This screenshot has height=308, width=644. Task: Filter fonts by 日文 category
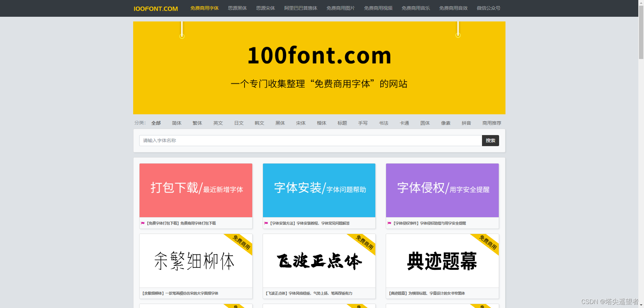coord(239,123)
